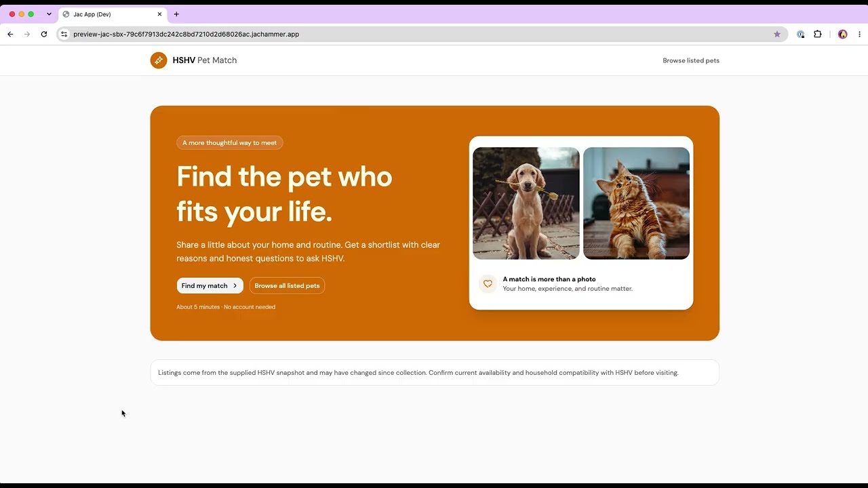
Task: Switch to the Jac App (Dev) tab
Action: [113, 14]
